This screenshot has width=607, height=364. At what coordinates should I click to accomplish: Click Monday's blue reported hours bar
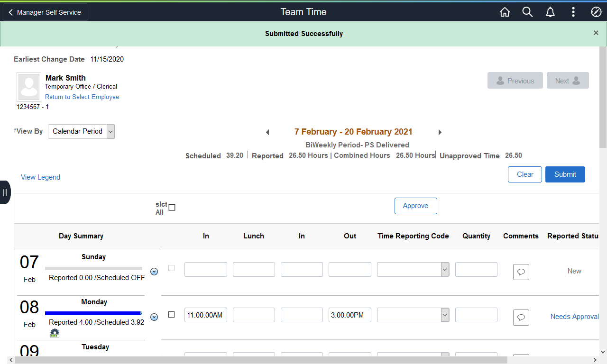pyautogui.click(x=93, y=313)
